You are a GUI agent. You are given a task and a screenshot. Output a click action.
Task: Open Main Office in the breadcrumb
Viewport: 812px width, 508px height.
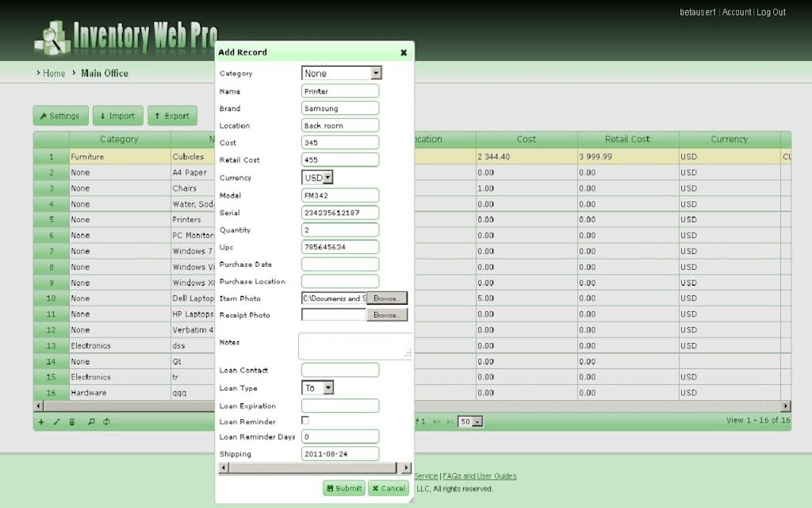[105, 73]
